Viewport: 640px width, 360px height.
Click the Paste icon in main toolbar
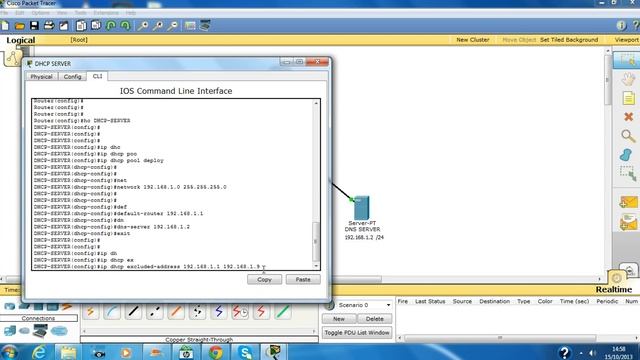(x=96, y=26)
